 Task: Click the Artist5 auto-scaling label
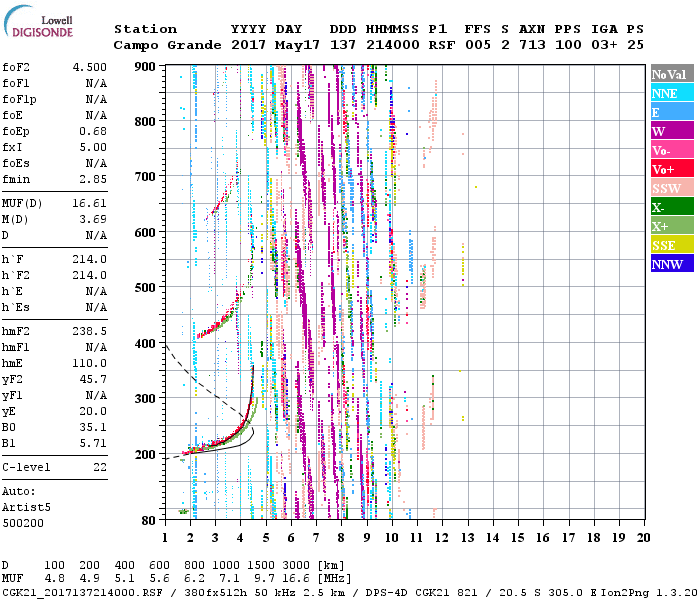[x=26, y=508]
